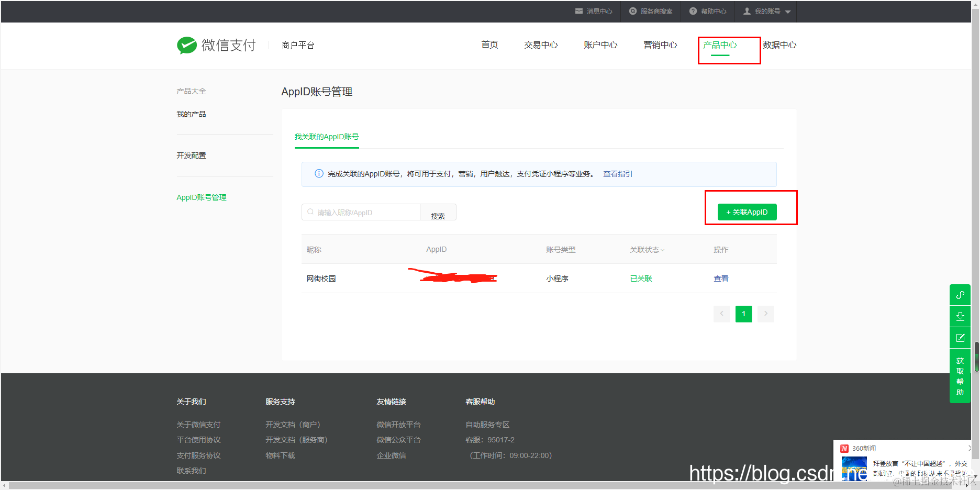Screen dimensions: 980x490
Task: Click the download icon in the floating sidebar
Action: (x=960, y=316)
